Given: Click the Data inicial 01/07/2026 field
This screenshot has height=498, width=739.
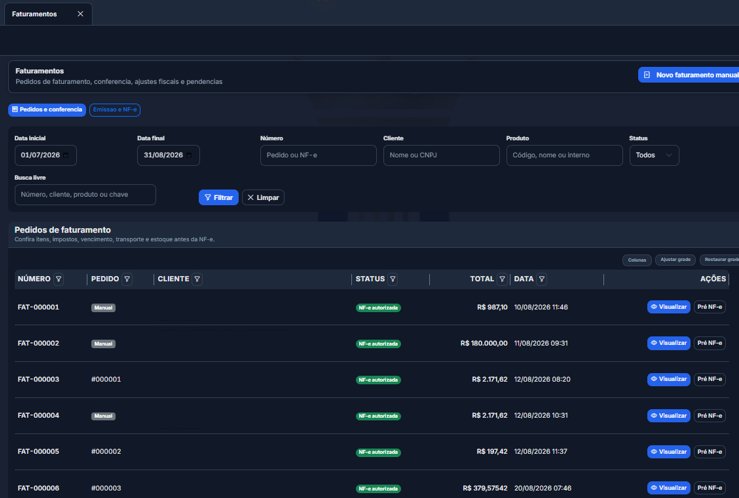Looking at the screenshot, I should click(x=46, y=155).
